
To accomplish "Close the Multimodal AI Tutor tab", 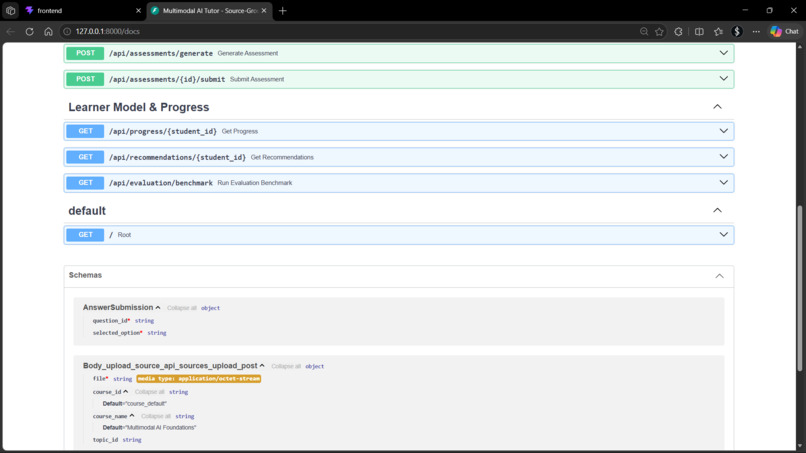I will pyautogui.click(x=264, y=11).
